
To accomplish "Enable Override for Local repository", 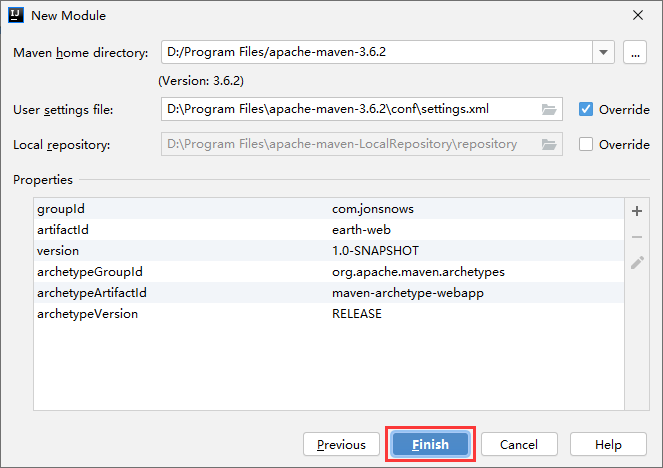I will [587, 144].
